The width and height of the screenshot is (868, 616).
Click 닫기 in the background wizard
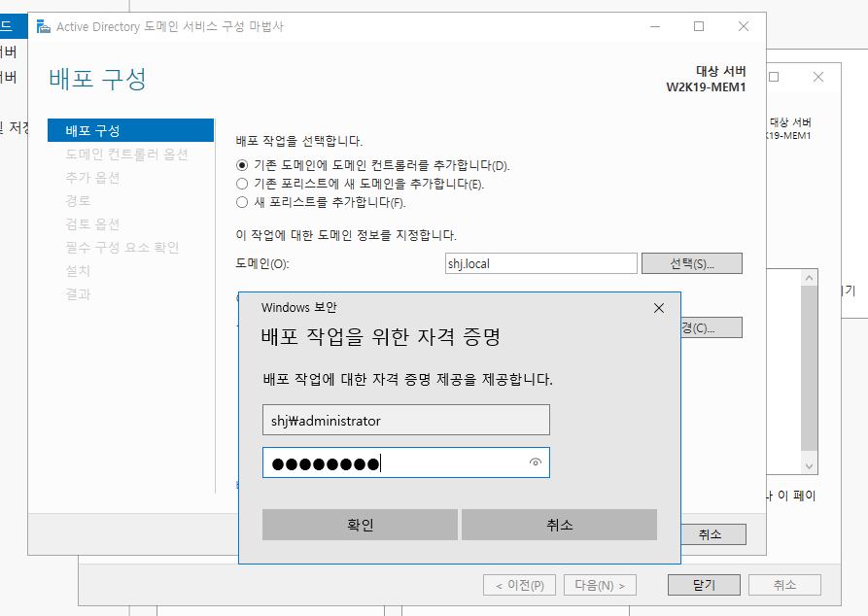[x=704, y=585]
